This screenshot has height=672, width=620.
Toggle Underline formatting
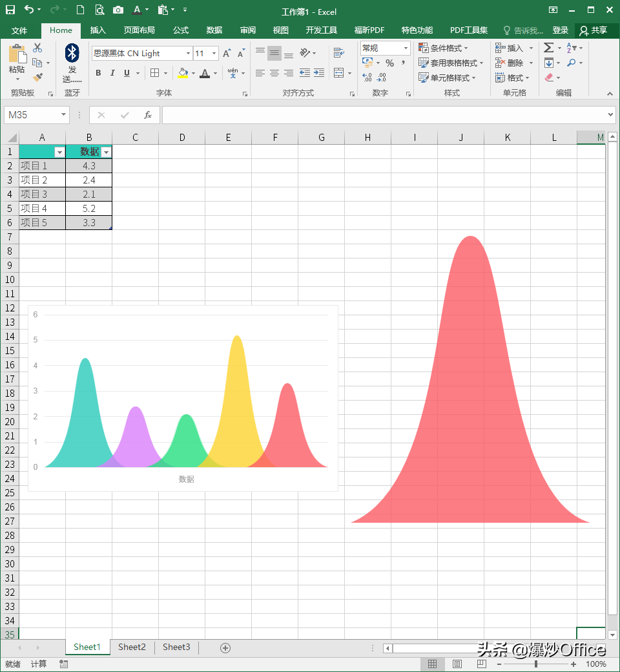tap(127, 73)
